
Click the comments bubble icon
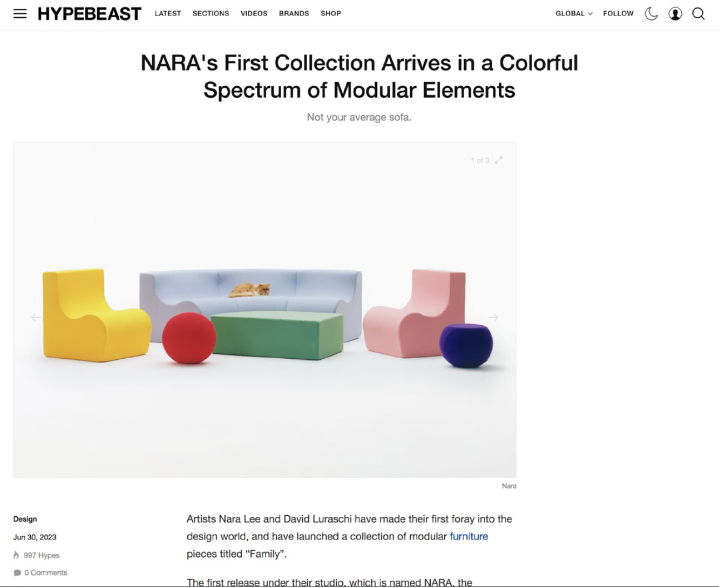17,573
